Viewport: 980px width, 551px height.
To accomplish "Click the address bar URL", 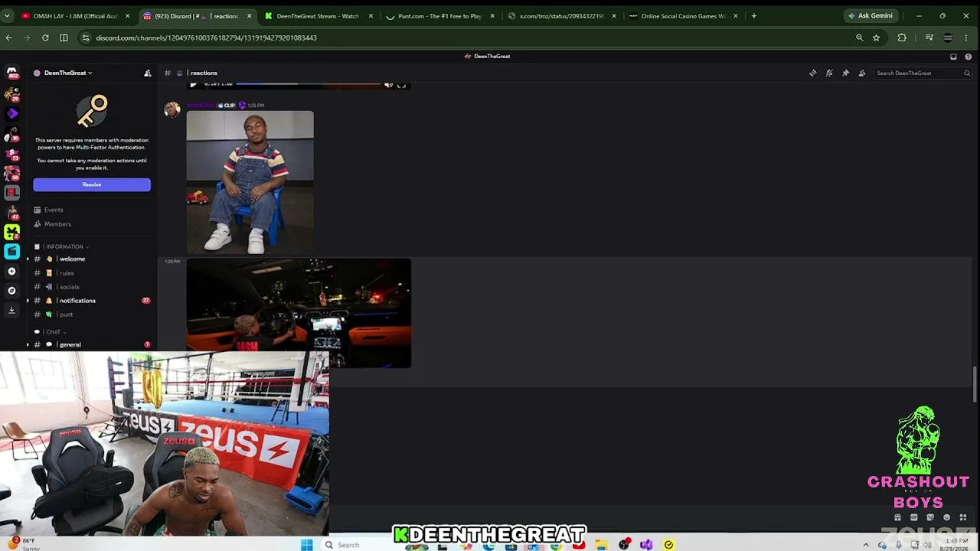I will (207, 37).
